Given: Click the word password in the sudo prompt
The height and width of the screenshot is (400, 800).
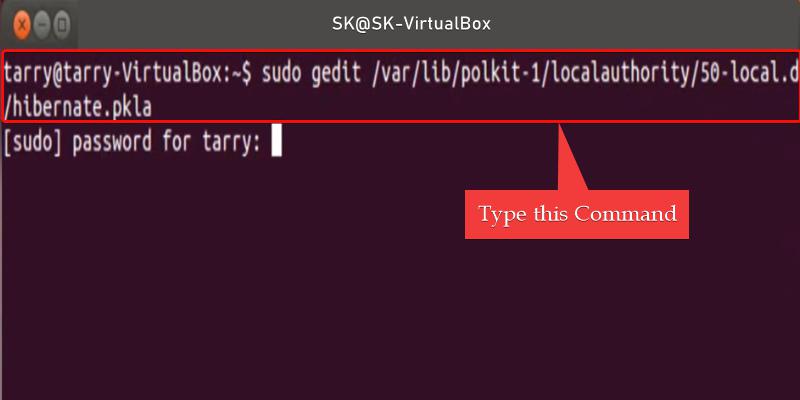Looking at the screenshot, I should click(x=110, y=143).
